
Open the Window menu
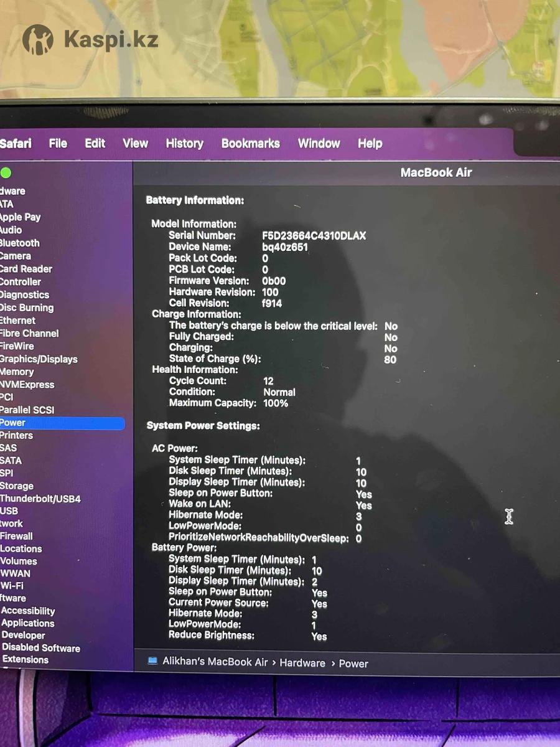[x=319, y=143]
